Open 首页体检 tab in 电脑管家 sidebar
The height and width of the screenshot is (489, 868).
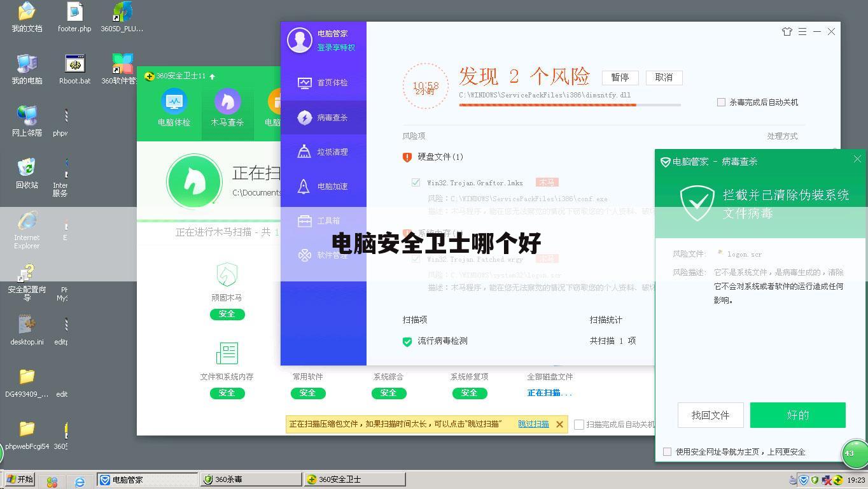coord(323,83)
